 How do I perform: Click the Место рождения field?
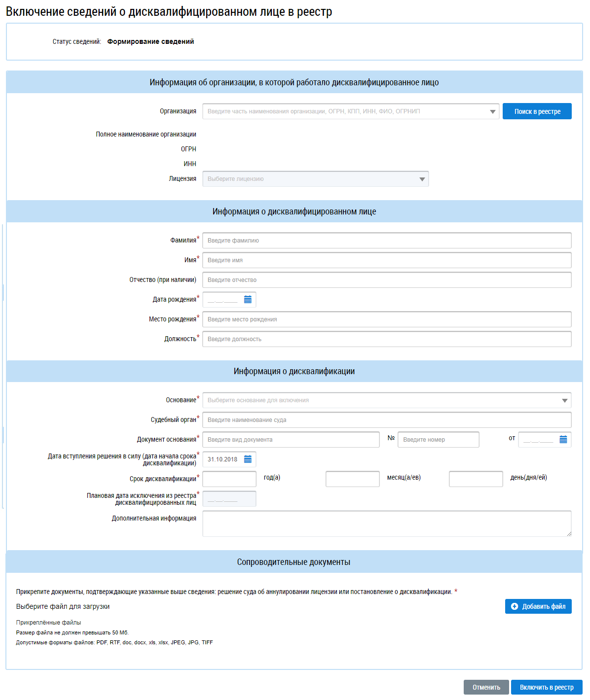click(387, 319)
